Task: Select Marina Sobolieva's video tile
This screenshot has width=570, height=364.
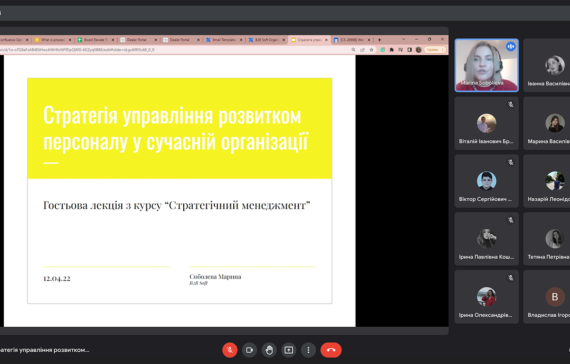Action: (x=486, y=65)
